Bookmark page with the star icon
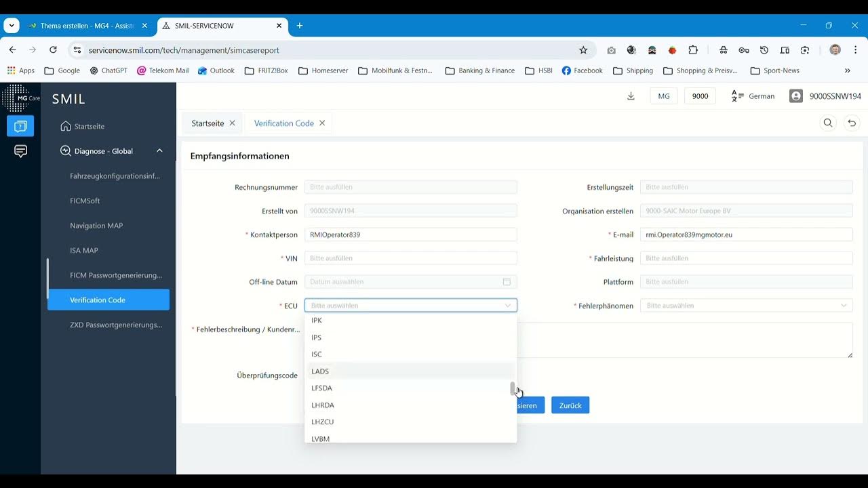Viewport: 868px width, 488px height. 583,50
